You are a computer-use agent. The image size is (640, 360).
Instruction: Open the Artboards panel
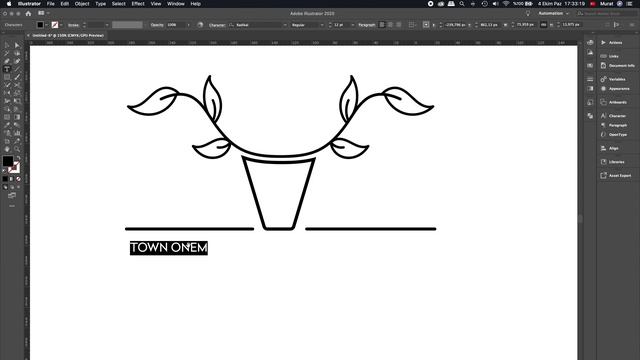618,102
